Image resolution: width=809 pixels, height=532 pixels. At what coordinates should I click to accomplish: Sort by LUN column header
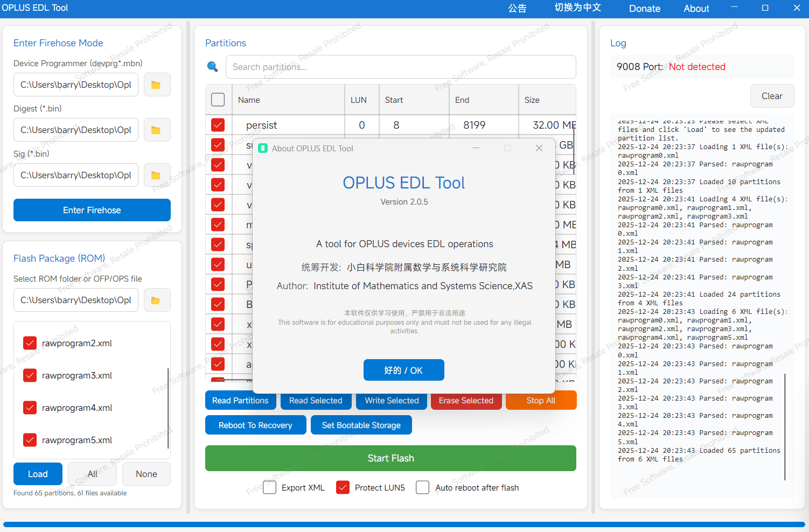(361, 100)
